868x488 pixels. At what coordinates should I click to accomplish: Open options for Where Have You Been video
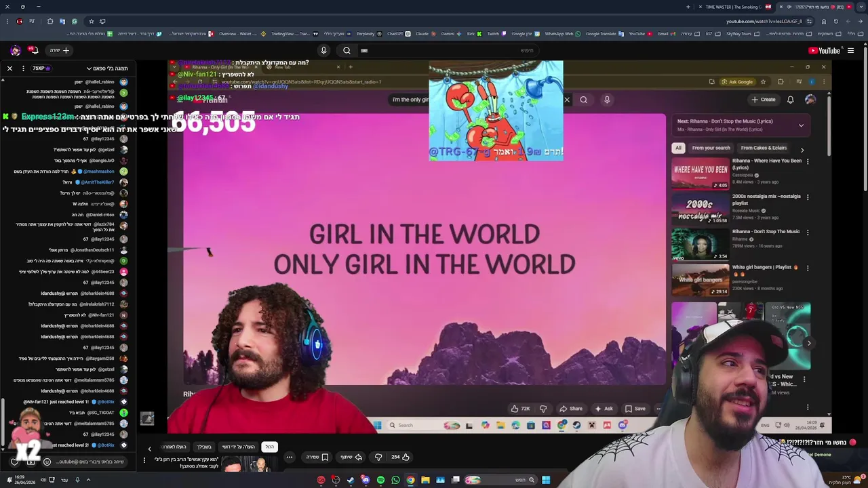click(x=808, y=162)
